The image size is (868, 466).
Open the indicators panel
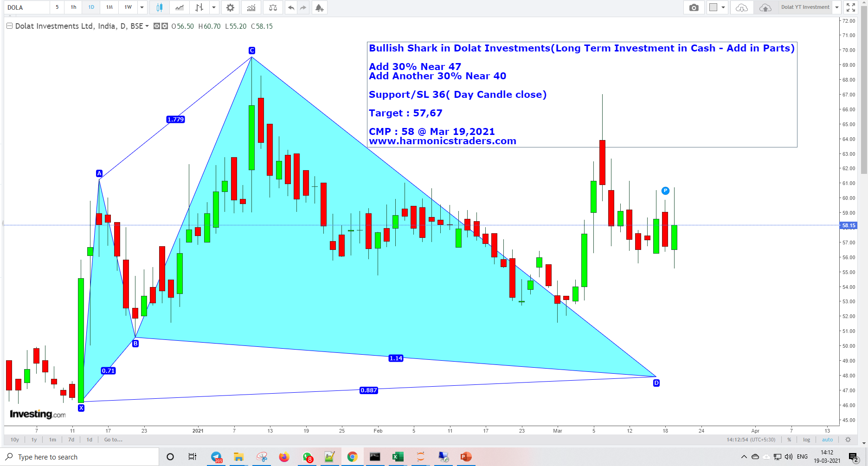(x=251, y=7)
